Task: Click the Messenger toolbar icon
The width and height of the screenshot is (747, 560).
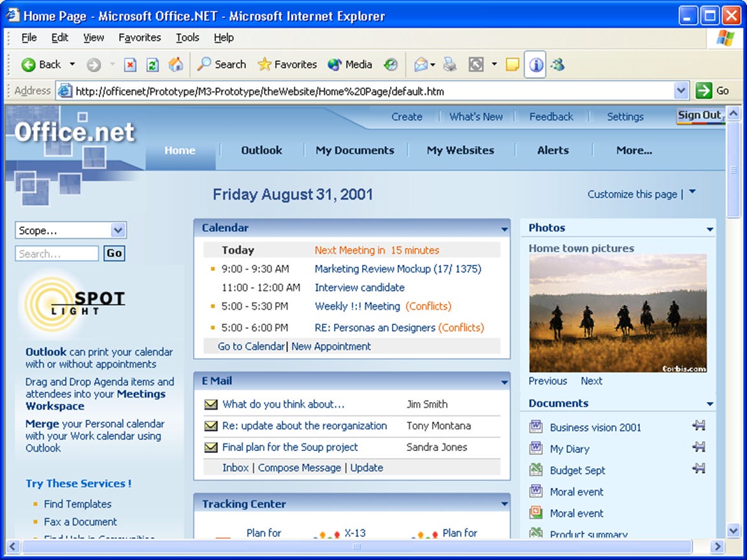Action: [x=558, y=64]
